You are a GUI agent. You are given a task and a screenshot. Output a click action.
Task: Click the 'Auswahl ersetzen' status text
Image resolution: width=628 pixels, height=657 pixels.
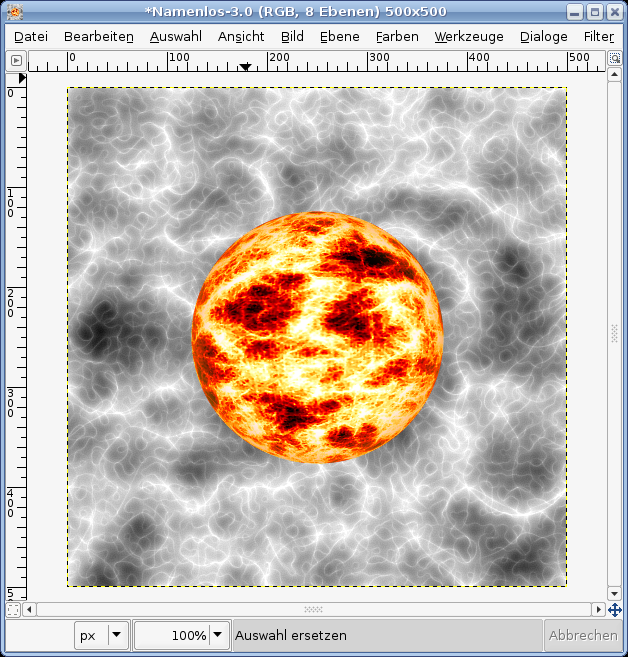pyautogui.click(x=291, y=636)
